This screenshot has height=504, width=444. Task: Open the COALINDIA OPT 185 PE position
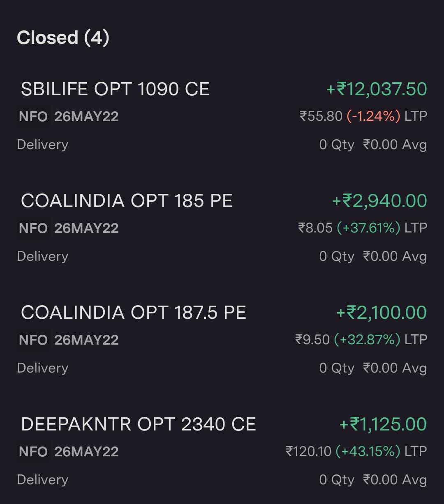coord(127,201)
